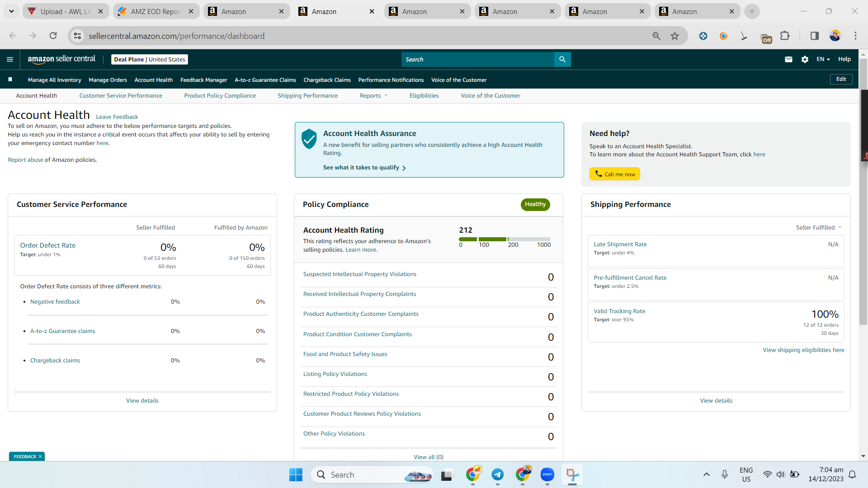Select the Shipping Performance tab

click(x=308, y=95)
